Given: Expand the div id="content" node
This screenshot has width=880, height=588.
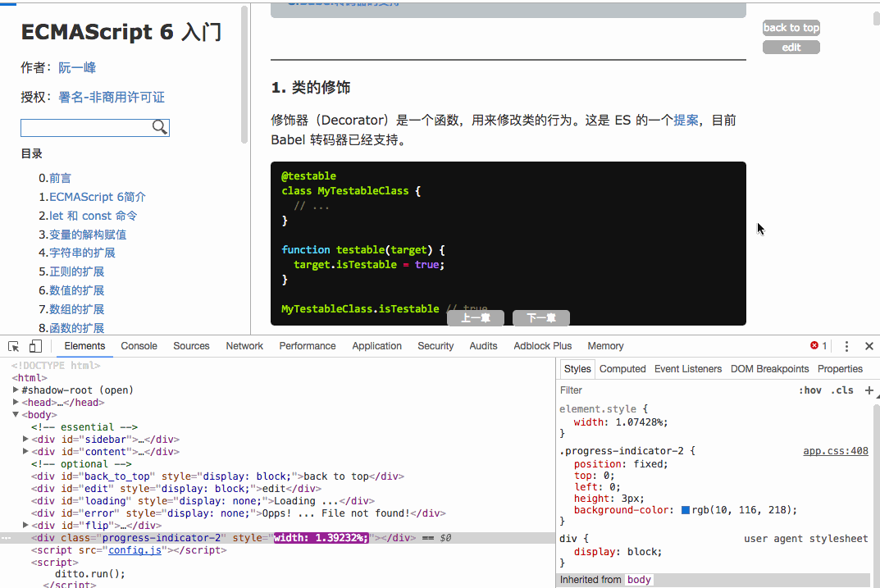Looking at the screenshot, I should coord(25,451).
